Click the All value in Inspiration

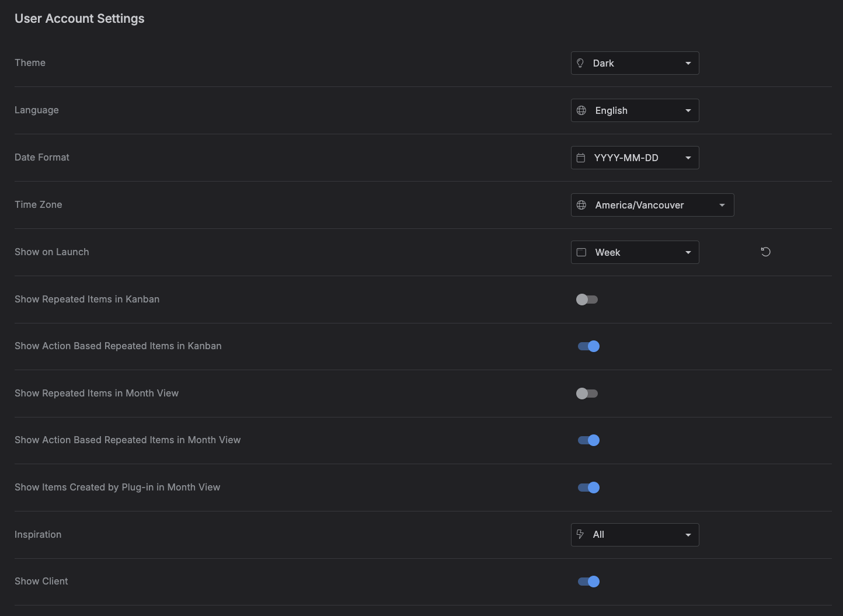click(x=598, y=534)
